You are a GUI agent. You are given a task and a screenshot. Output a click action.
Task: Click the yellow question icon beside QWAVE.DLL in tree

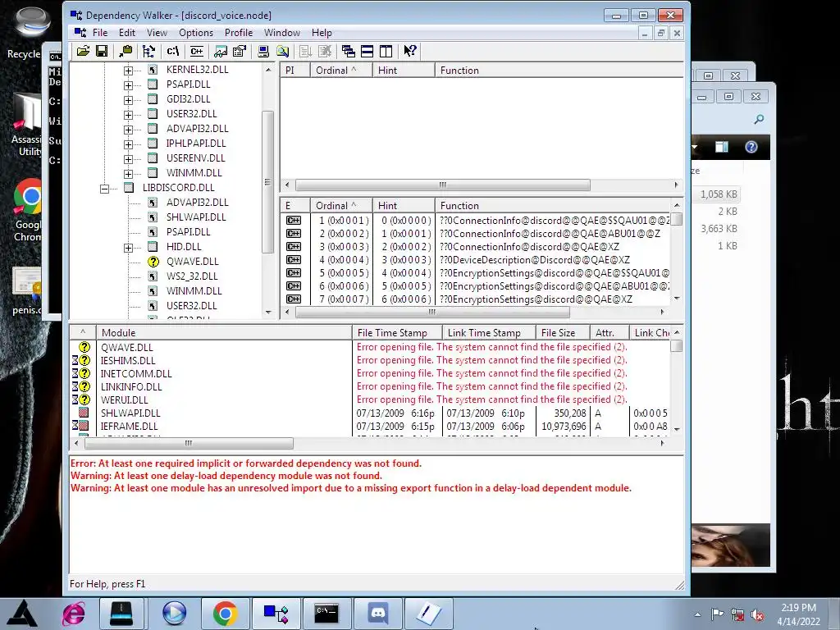click(153, 262)
